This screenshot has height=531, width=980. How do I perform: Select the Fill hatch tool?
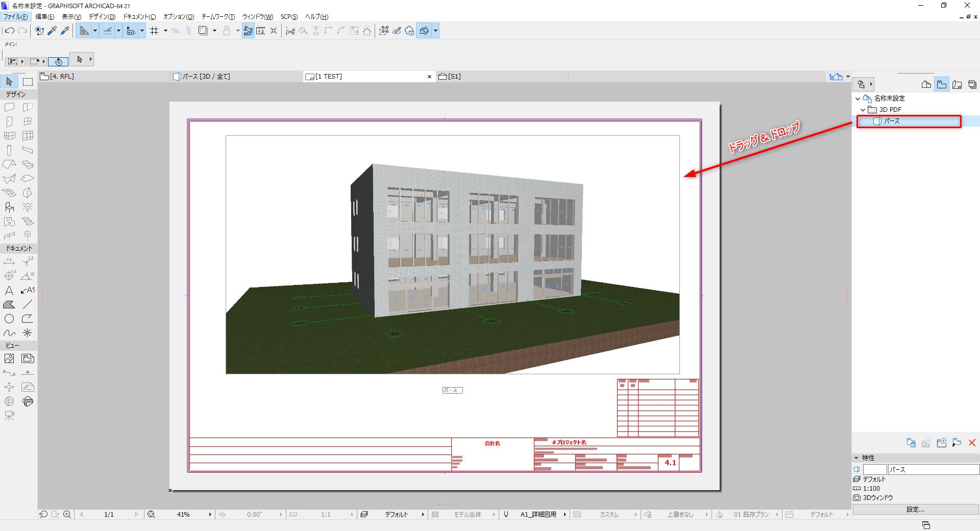point(9,305)
